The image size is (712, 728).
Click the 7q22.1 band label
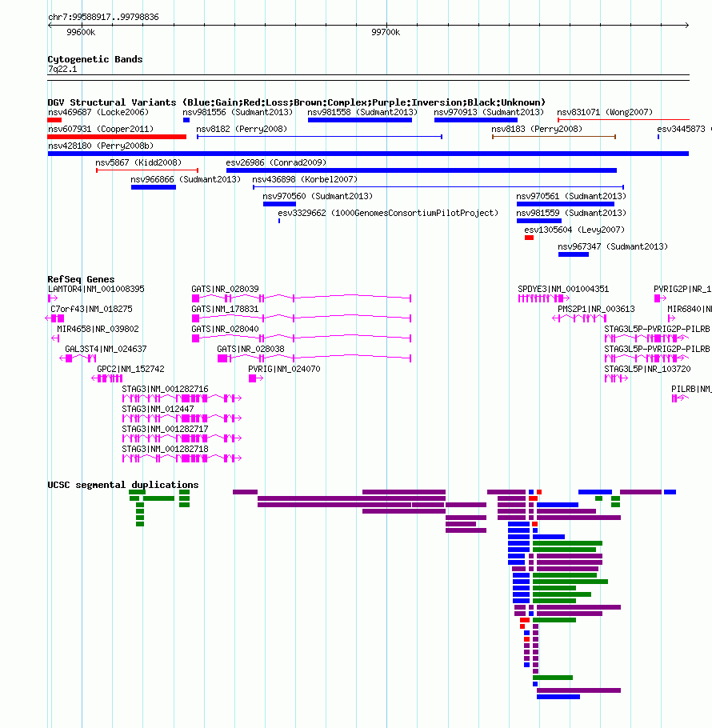(62, 69)
